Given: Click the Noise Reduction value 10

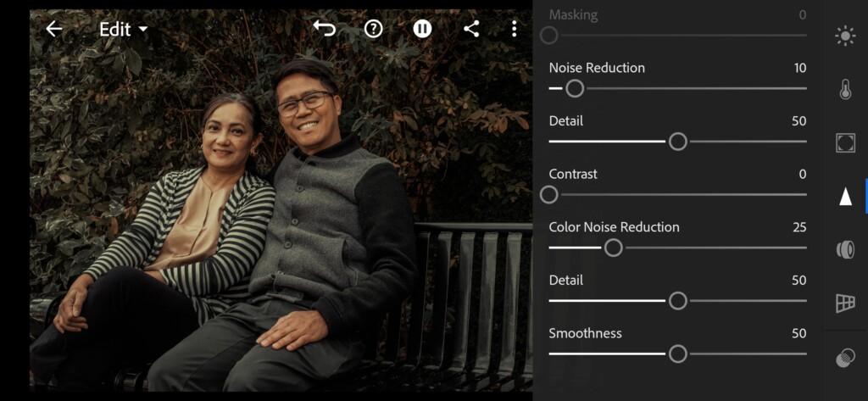Looking at the screenshot, I should (800, 68).
